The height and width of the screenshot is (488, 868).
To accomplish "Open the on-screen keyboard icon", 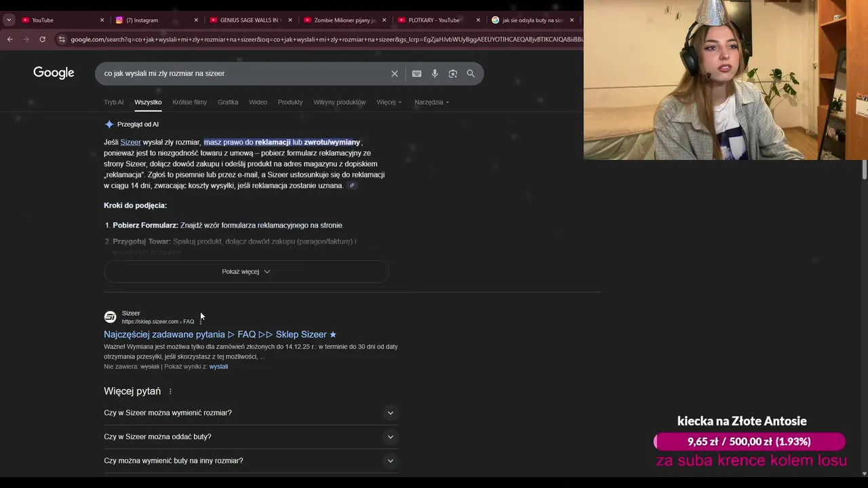I will pyautogui.click(x=416, y=73).
